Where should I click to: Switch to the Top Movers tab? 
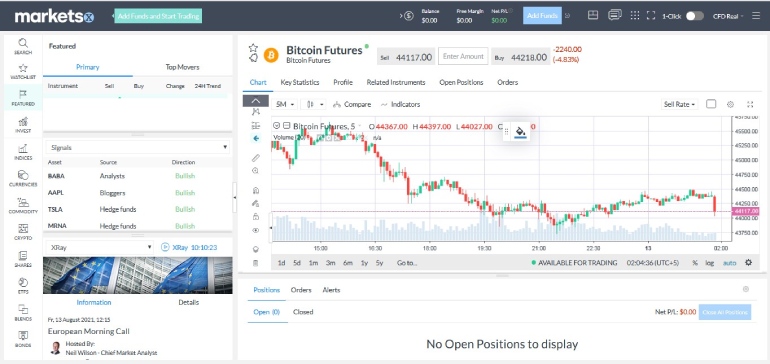pos(182,67)
